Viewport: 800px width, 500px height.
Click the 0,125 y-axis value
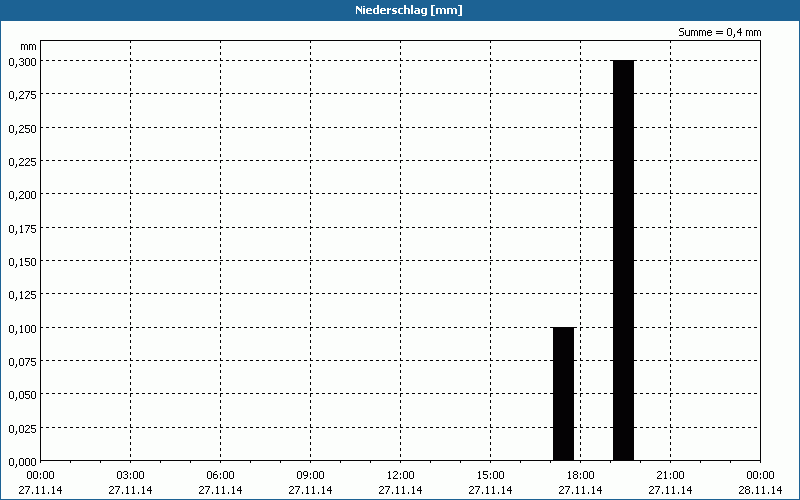click(22, 295)
